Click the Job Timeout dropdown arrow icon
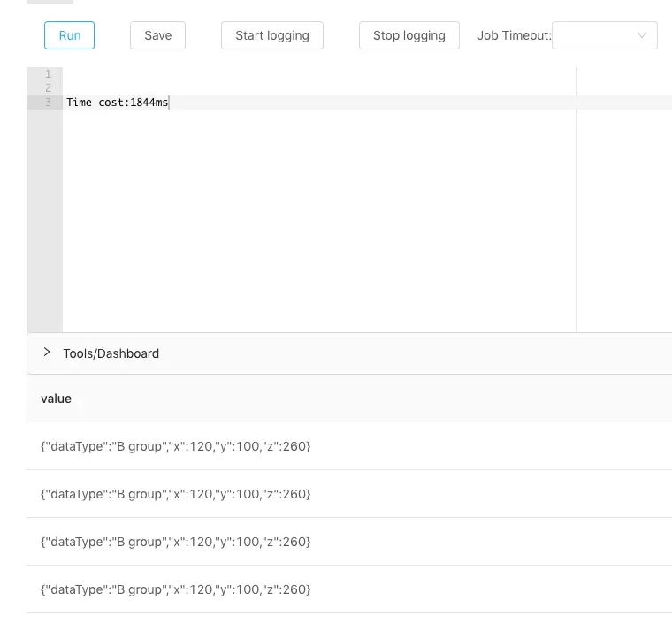This screenshot has height=623, width=672. [642, 35]
